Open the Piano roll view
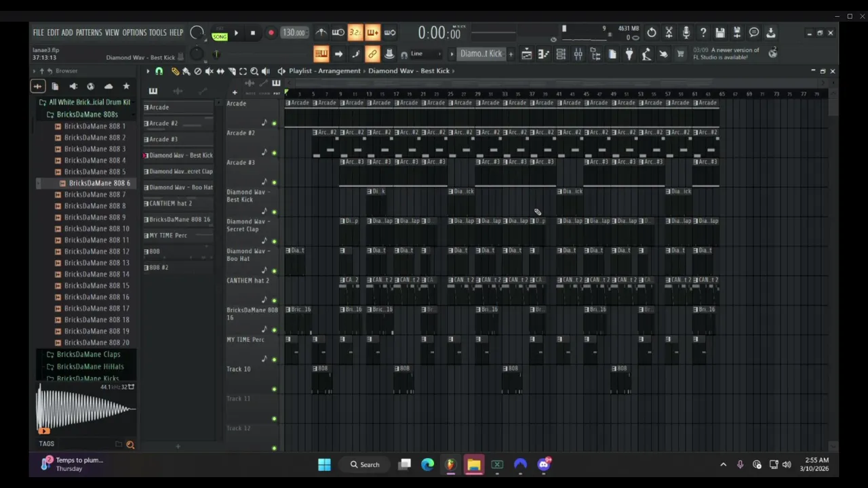This screenshot has width=868, height=488. pos(542,54)
